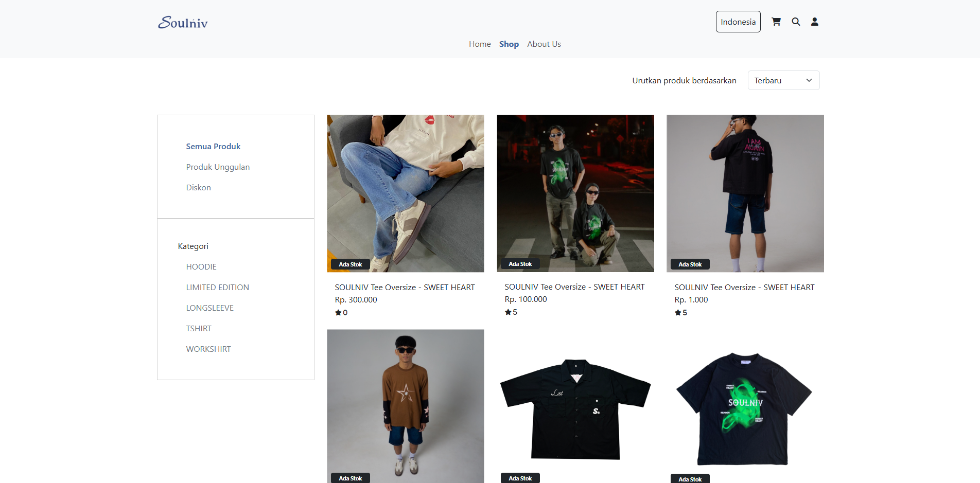This screenshot has height=483, width=980.
Task: Choose the LIMITED EDITION category
Action: [217, 288]
